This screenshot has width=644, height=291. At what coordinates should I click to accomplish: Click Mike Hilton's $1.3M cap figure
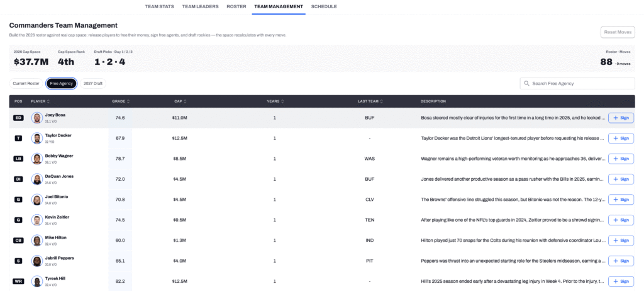179,241
